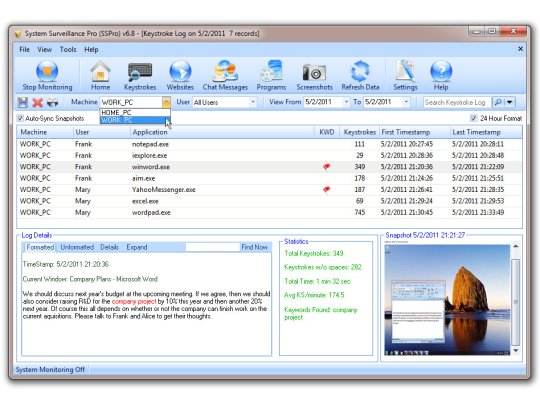Open the Help menu
Viewport: 540px width, 405px height.
(91, 50)
